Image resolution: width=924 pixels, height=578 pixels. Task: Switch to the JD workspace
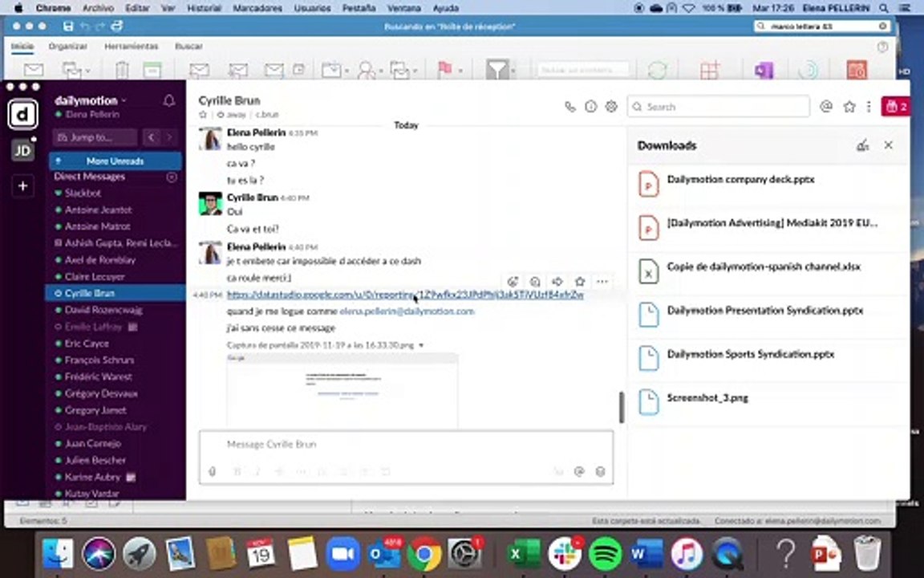click(22, 151)
